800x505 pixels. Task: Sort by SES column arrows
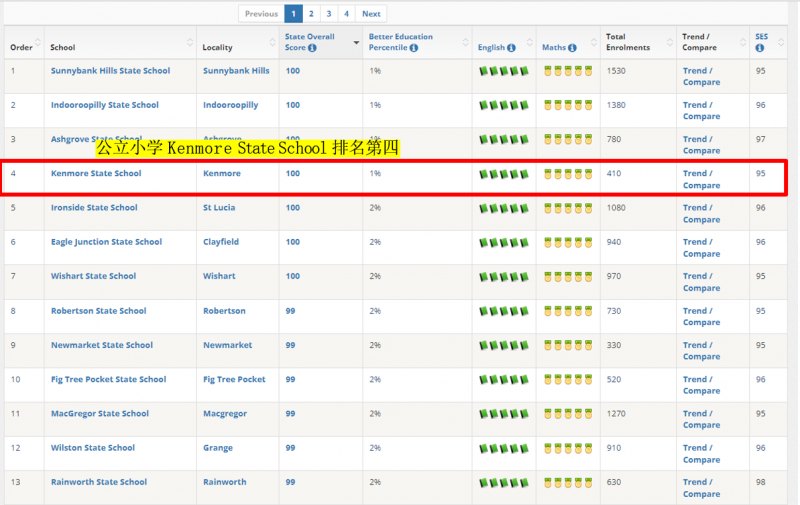click(781, 42)
